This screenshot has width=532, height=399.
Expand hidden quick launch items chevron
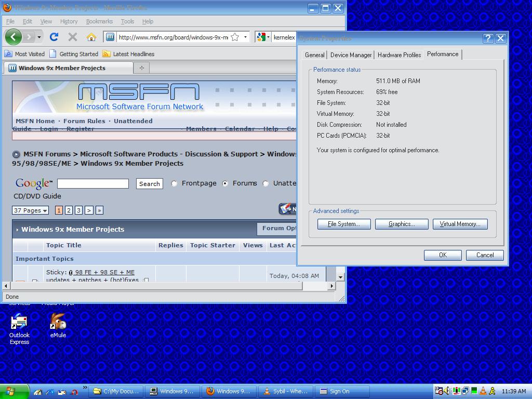(x=85, y=388)
